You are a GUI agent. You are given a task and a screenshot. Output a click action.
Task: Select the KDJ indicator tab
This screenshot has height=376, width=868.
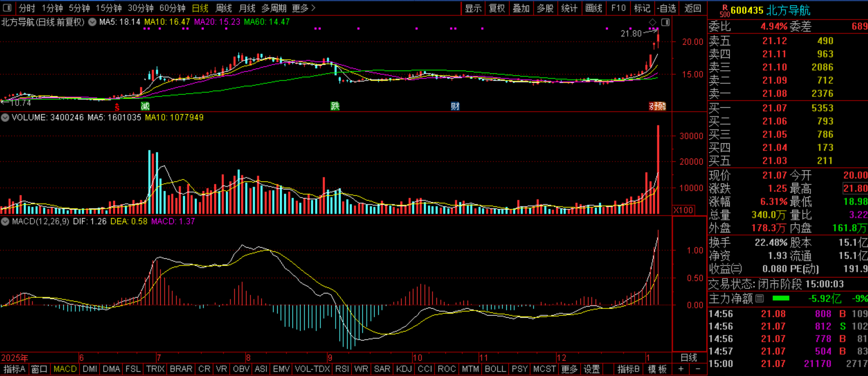tap(404, 369)
